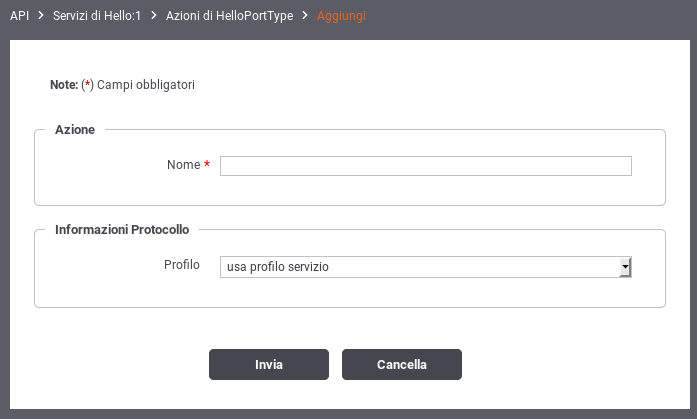The width and height of the screenshot is (697, 419).
Task: Open the Profilo combo box
Action: pyautogui.click(x=426, y=267)
